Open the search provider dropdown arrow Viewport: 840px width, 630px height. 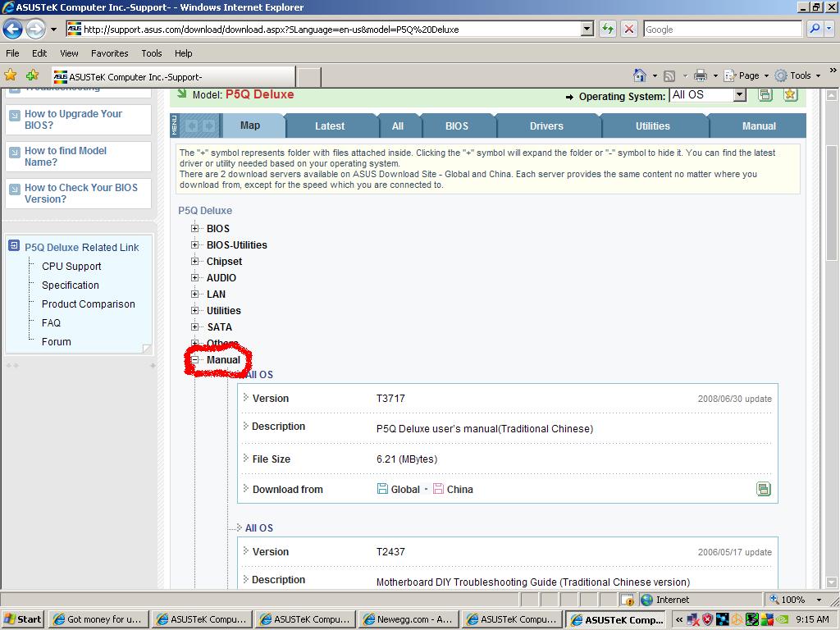pos(829,29)
